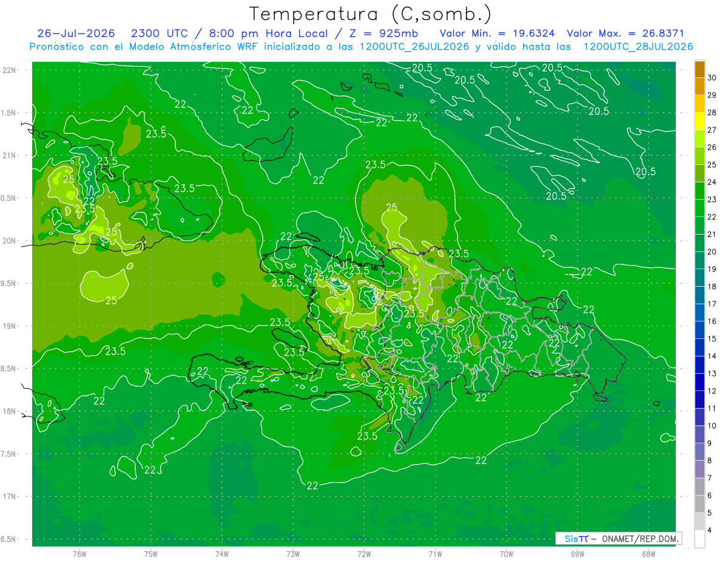Click the "73W" longitude axis label
This screenshot has height=562, width=728.
[x=293, y=554]
